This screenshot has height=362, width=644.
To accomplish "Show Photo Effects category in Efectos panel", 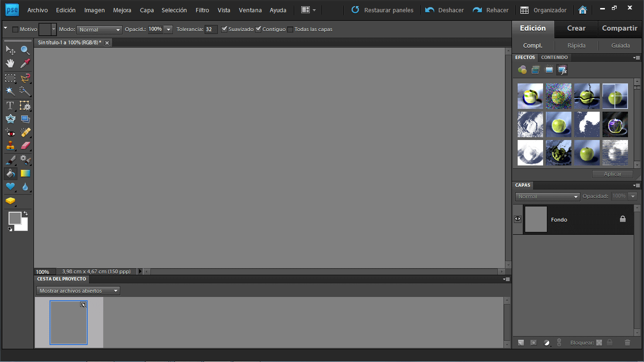I will tap(549, 70).
